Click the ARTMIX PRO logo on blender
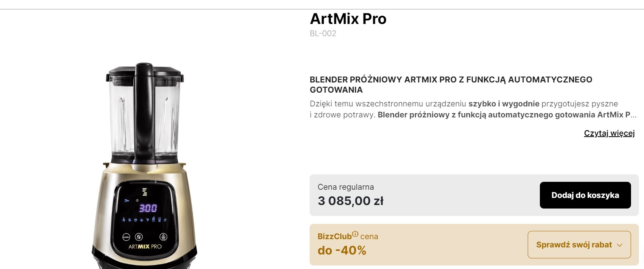644x269 pixels. click(145, 247)
